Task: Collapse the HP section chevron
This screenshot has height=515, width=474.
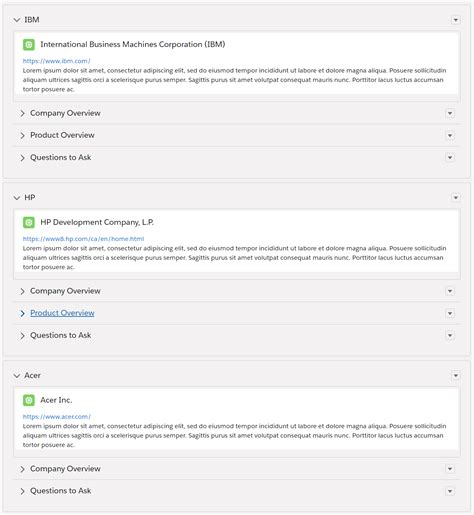Action: pos(17,198)
